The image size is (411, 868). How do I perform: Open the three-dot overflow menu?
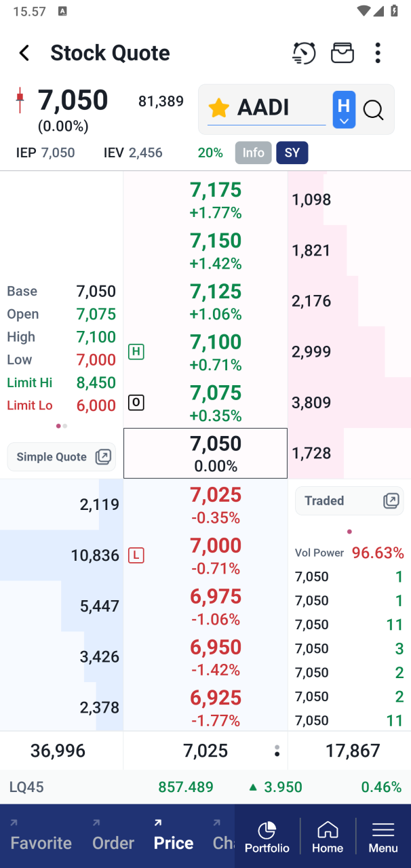tap(378, 53)
